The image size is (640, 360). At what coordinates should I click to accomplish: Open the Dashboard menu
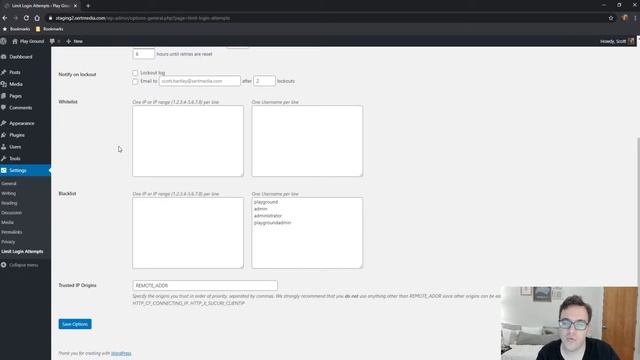point(25,57)
